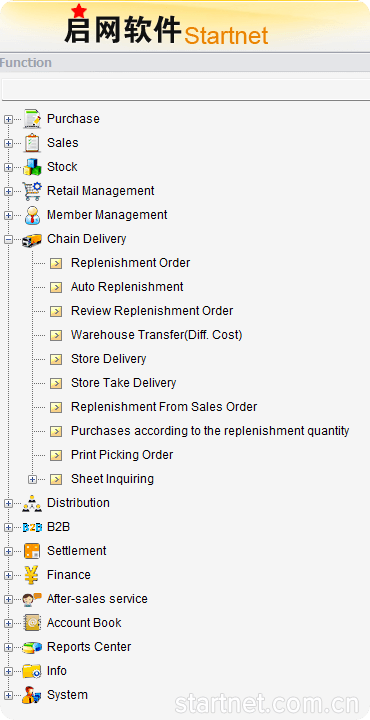The width and height of the screenshot is (370, 720).
Task: Click the Sales clipboard icon
Action: (x=32, y=143)
